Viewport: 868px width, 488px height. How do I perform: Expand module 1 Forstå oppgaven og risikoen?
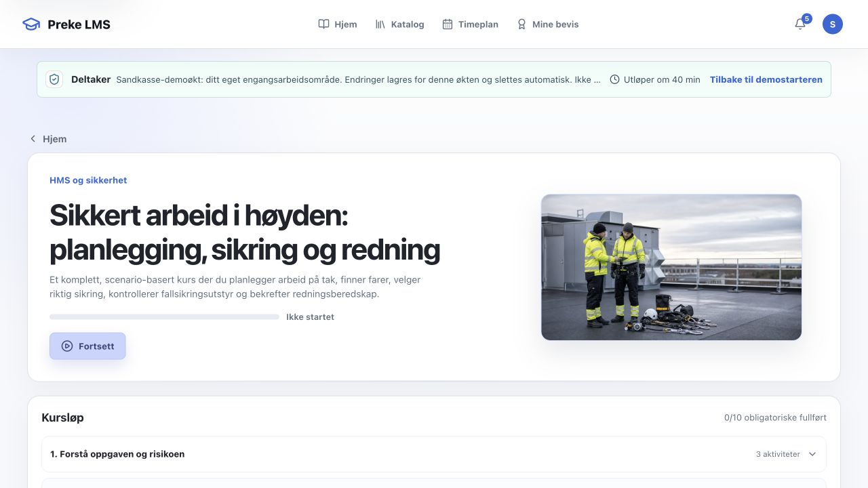click(434, 454)
